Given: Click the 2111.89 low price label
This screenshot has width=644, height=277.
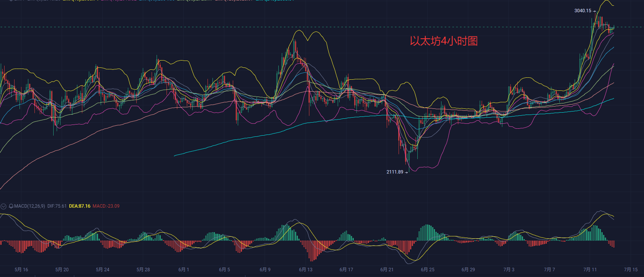Looking at the screenshot, I should [x=395, y=172].
